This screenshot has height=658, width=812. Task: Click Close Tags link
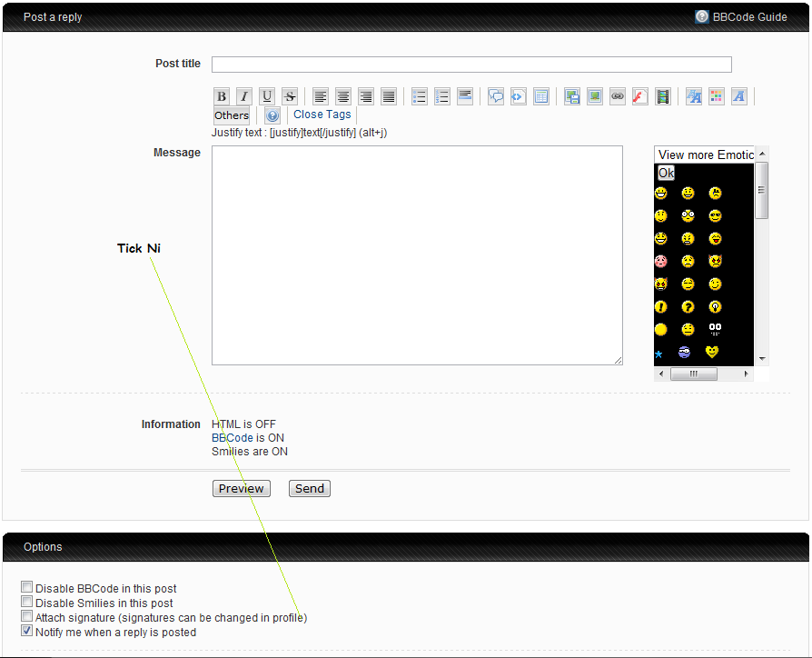(x=322, y=115)
